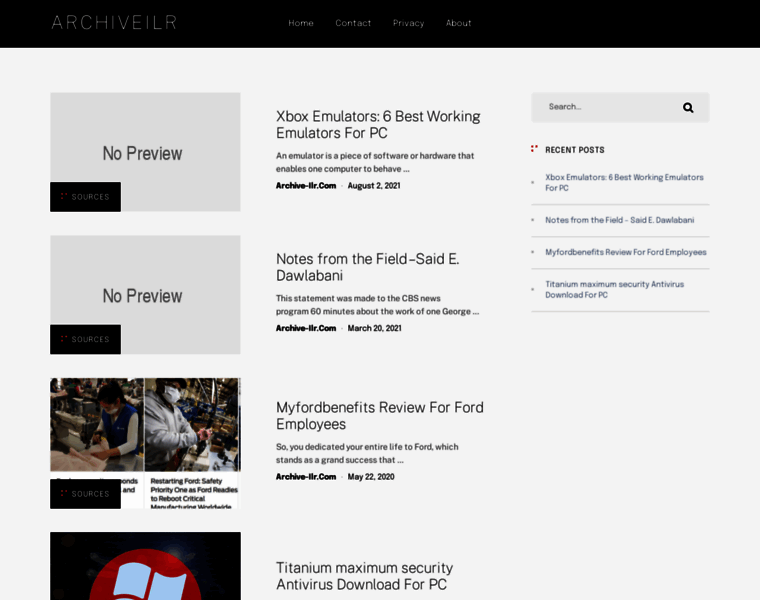Open recent post Xbox Emulators in sidebar
Image resolution: width=760 pixels, height=600 pixels.
pyautogui.click(x=624, y=183)
